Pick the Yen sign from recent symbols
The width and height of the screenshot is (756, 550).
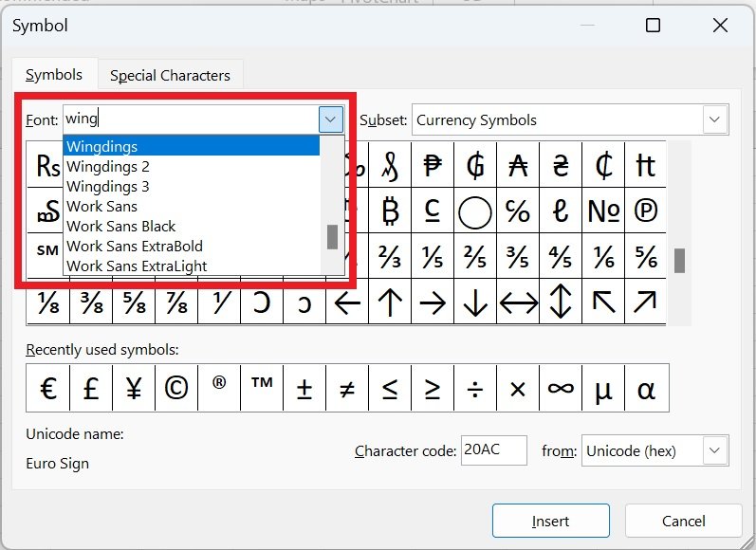pos(134,388)
